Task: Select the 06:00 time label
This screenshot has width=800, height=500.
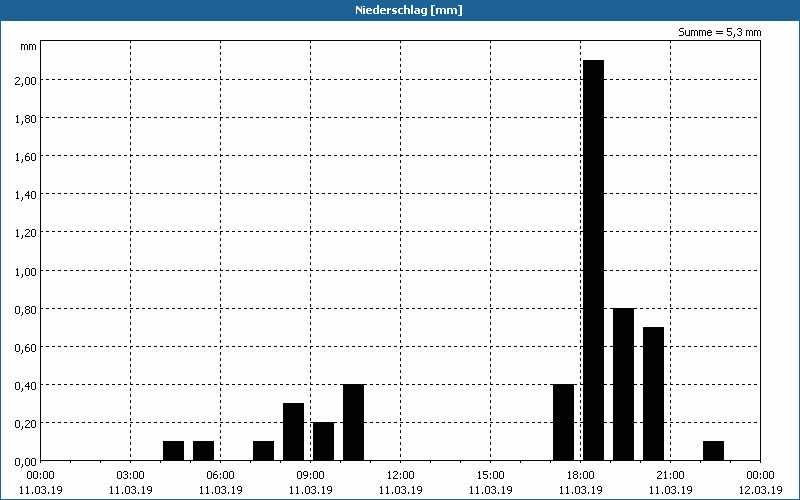Action: (220, 476)
